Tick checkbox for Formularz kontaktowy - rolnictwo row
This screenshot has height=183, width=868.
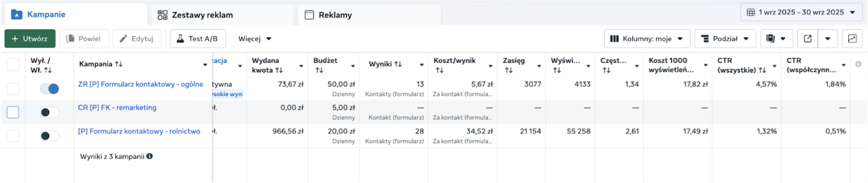[13, 136]
